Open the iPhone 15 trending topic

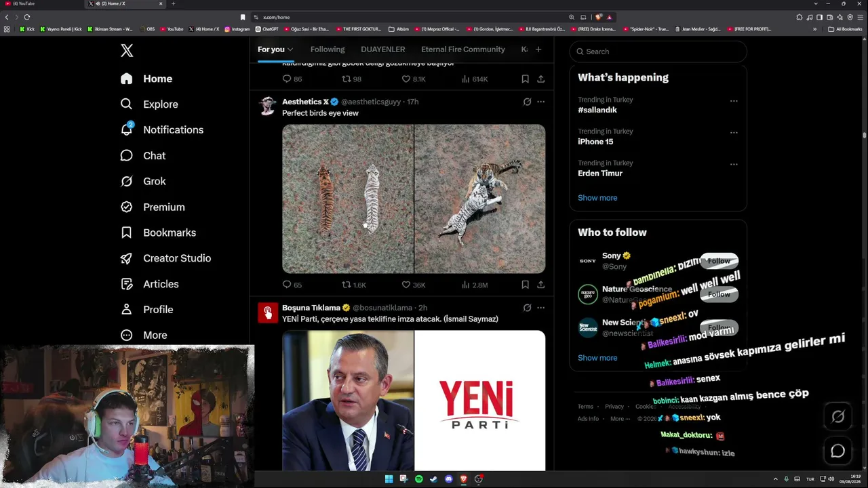pyautogui.click(x=595, y=142)
